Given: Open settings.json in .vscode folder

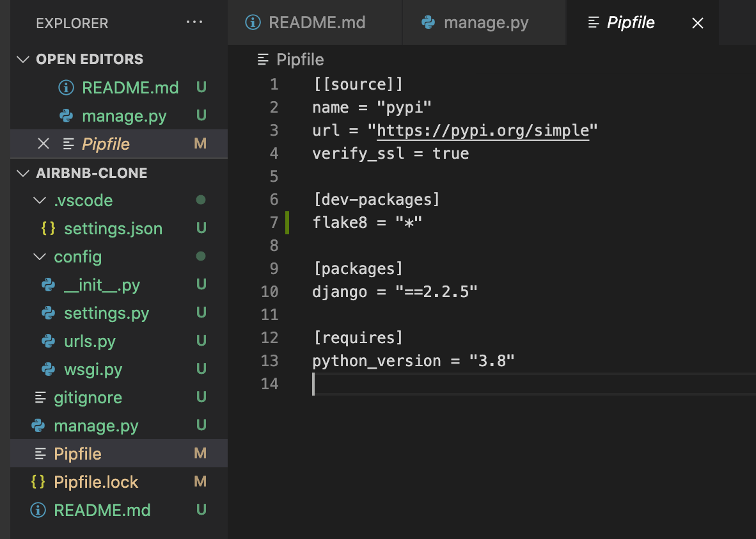Looking at the screenshot, I should coord(118,229).
